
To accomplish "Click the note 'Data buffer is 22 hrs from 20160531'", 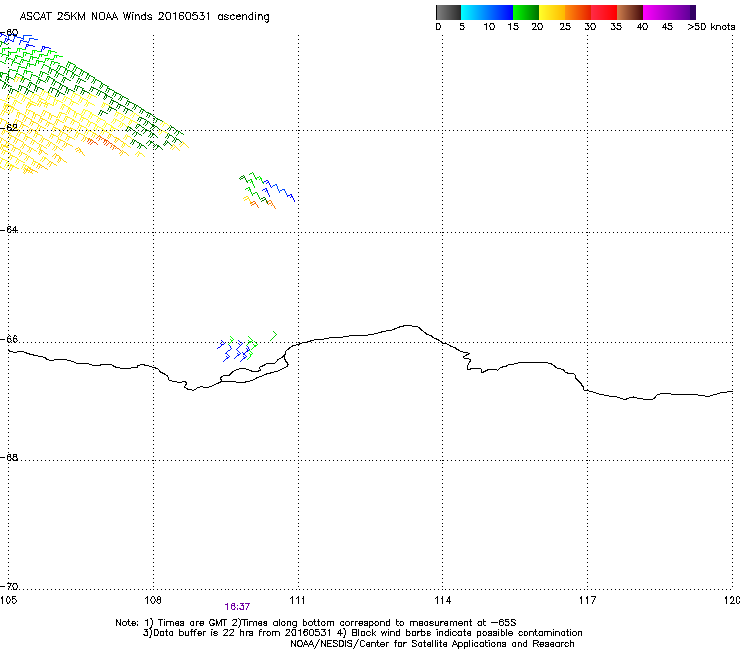I will pos(237,633).
